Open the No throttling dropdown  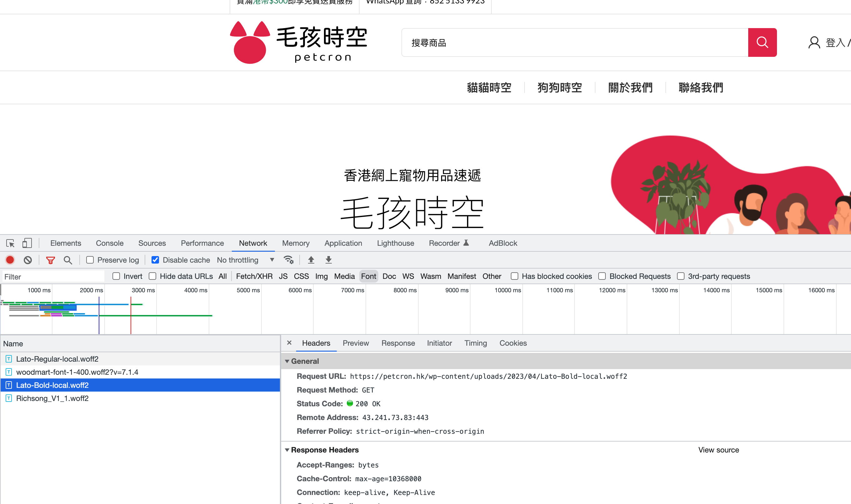coord(245,260)
